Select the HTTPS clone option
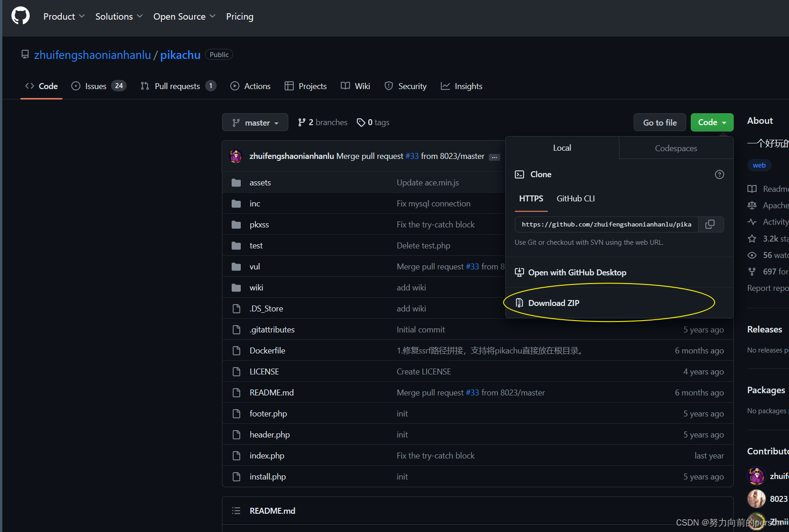 pos(531,199)
